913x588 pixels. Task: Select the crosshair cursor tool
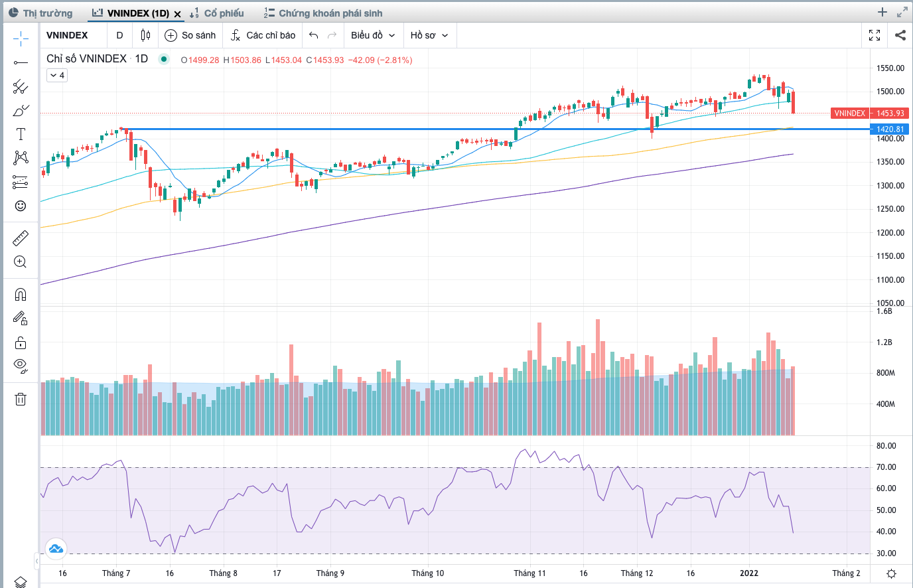pyautogui.click(x=21, y=38)
